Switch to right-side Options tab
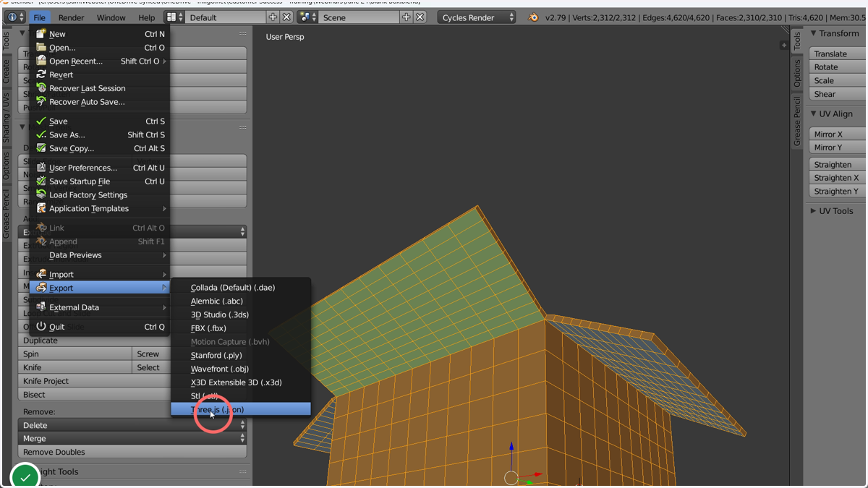 [797, 73]
